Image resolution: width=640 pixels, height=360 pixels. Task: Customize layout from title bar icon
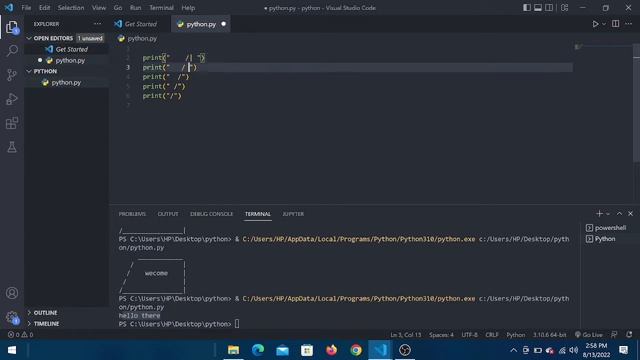[x=564, y=8]
